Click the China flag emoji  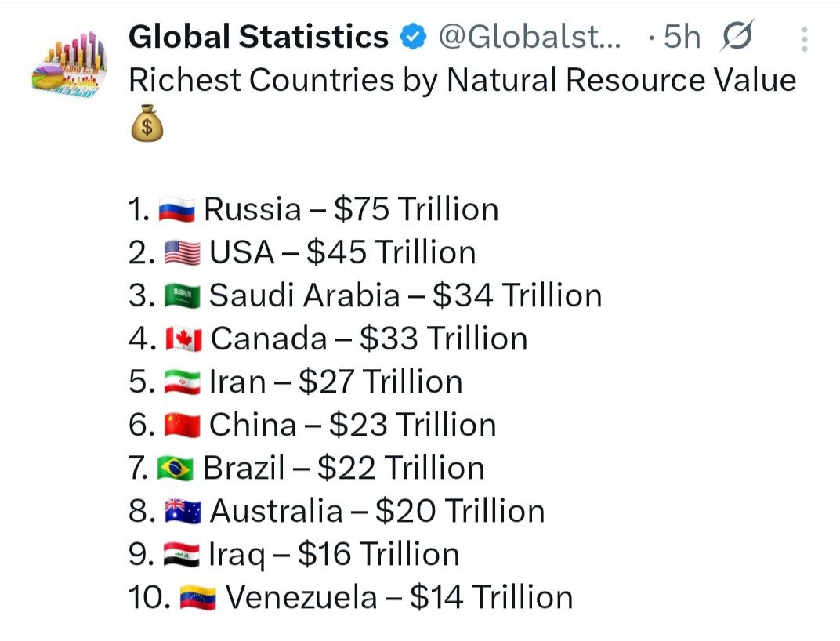[182, 426]
